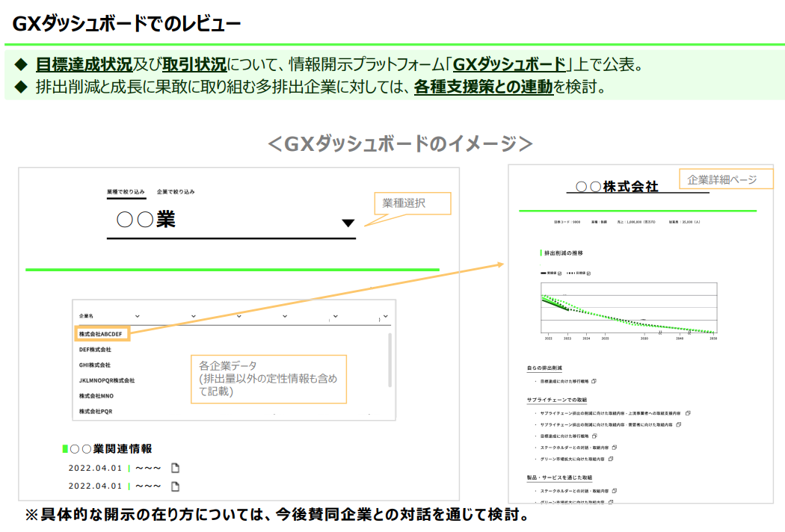Screen dimensions: 785x532
Task: Click the ○○業関連情報 heading
Action: pyautogui.click(x=111, y=449)
